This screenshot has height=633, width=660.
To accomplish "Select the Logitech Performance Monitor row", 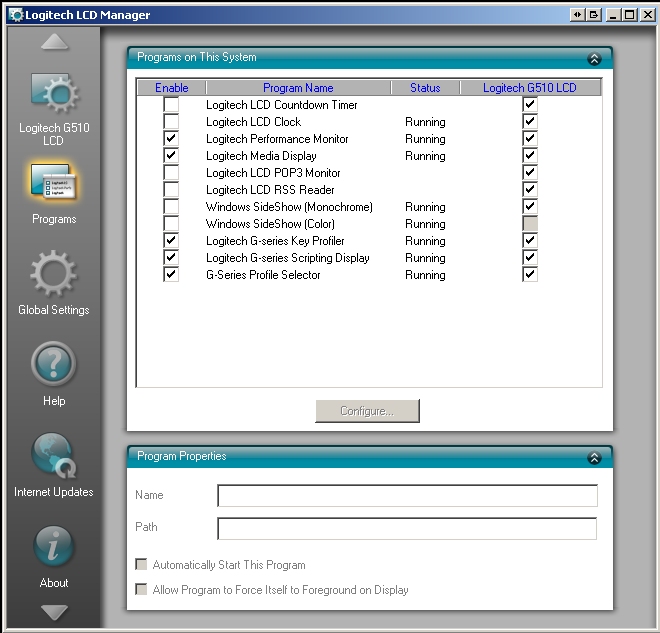I will point(369,138).
